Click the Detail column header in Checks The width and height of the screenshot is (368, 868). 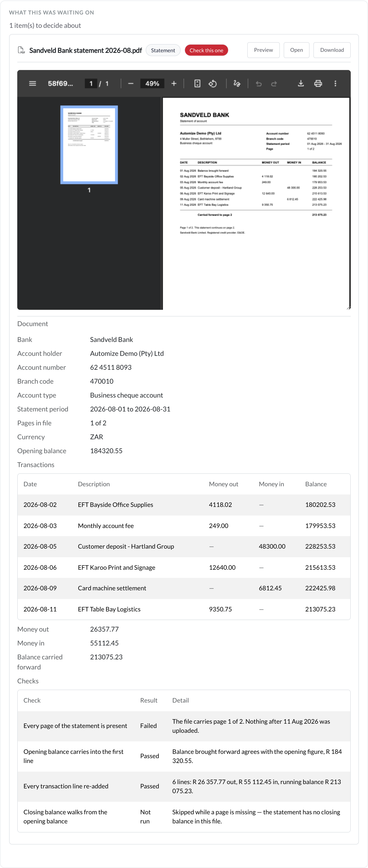180,701
